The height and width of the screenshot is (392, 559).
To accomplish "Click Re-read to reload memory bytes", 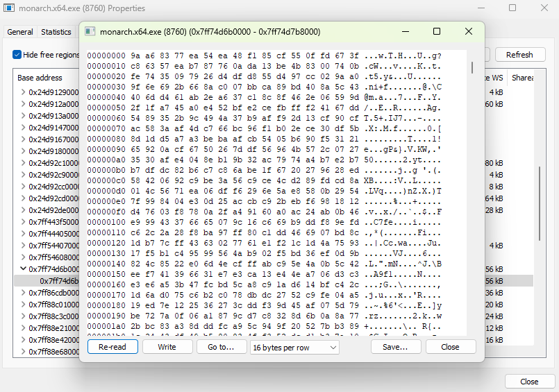I will coord(112,347).
